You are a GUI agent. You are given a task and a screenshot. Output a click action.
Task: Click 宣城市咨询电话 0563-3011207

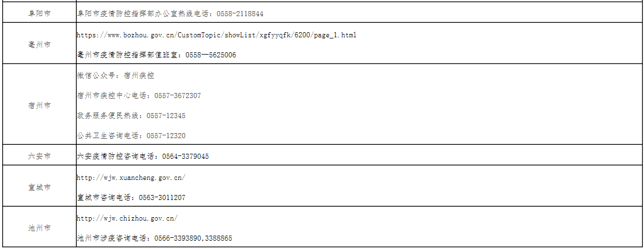(131, 198)
